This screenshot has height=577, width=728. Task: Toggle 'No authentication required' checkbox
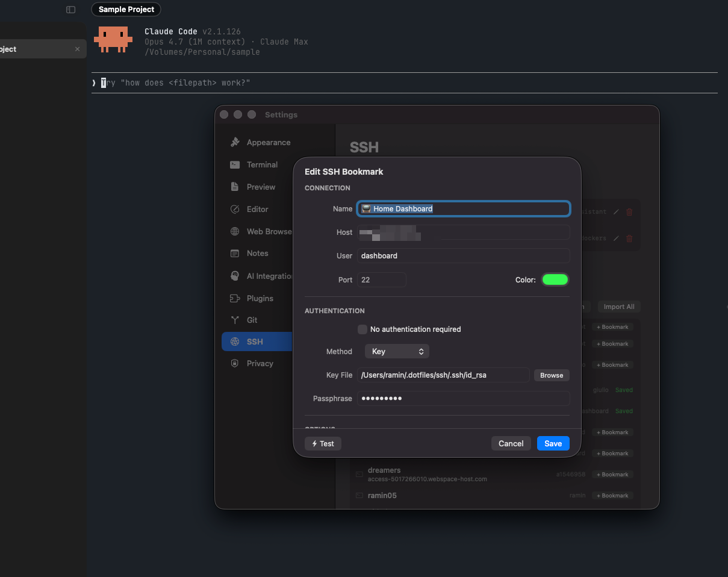coord(362,329)
